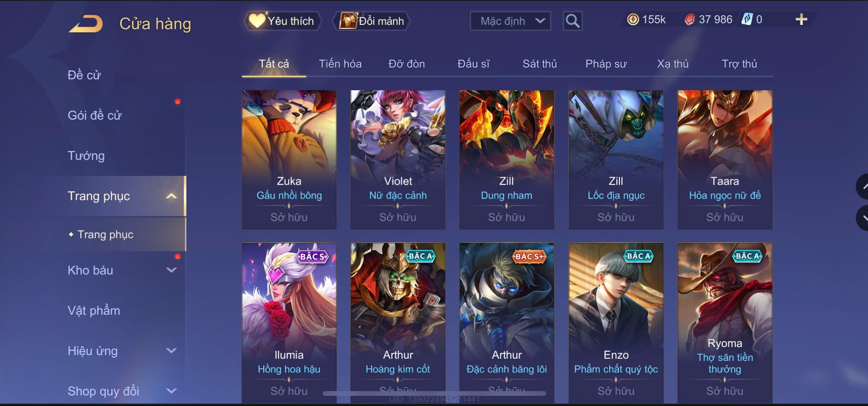Image resolution: width=868 pixels, height=406 pixels.
Task: Open the Đổi mảnh button
Action: [x=372, y=21]
